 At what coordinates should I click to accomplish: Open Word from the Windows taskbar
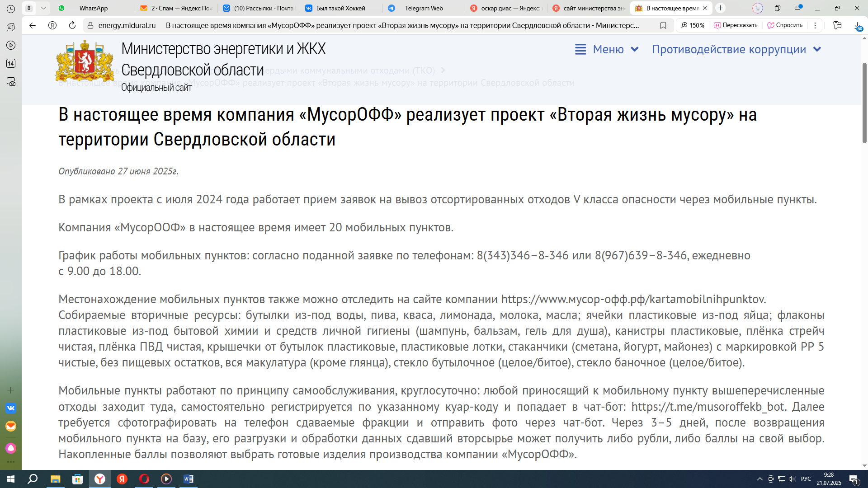(x=188, y=479)
